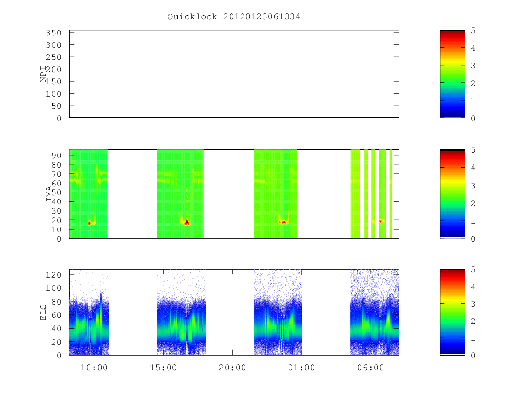The image size is (532, 399).
Task: Click the 300 tick on NPI axis
Action: [x=54, y=45]
